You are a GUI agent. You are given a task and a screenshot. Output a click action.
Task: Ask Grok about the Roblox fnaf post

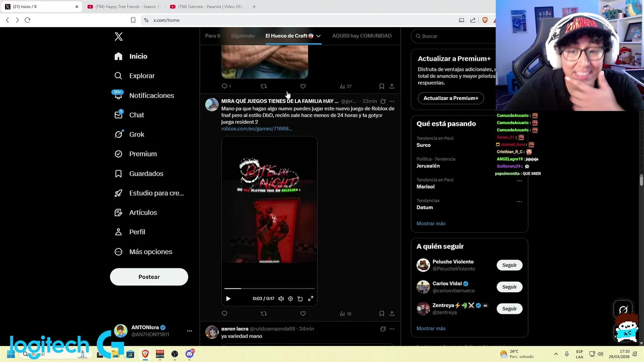tap(383, 101)
